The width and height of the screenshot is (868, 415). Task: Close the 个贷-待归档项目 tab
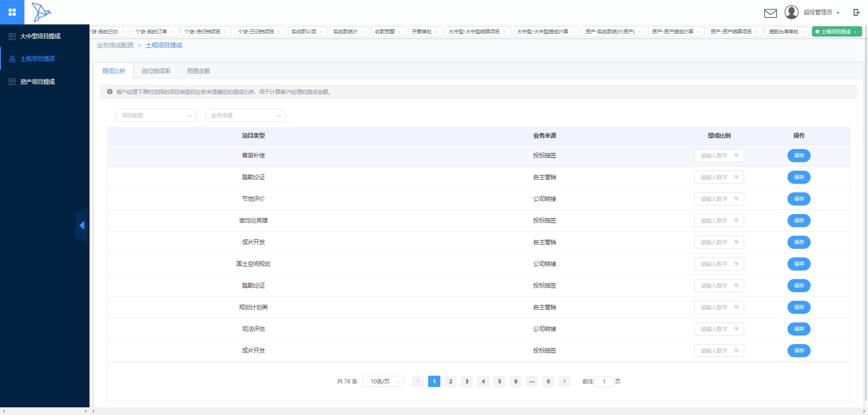point(225,32)
